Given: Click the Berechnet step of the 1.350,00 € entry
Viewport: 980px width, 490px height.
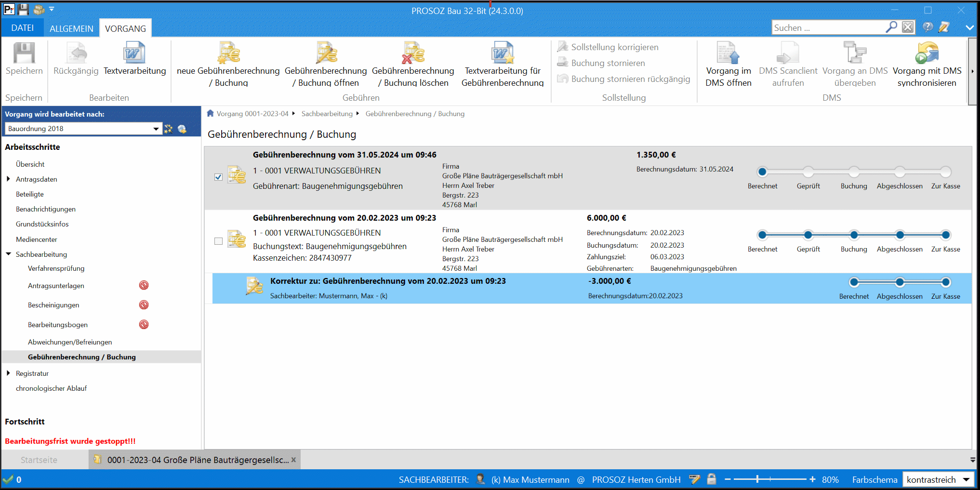Looking at the screenshot, I should pyautogui.click(x=762, y=172).
